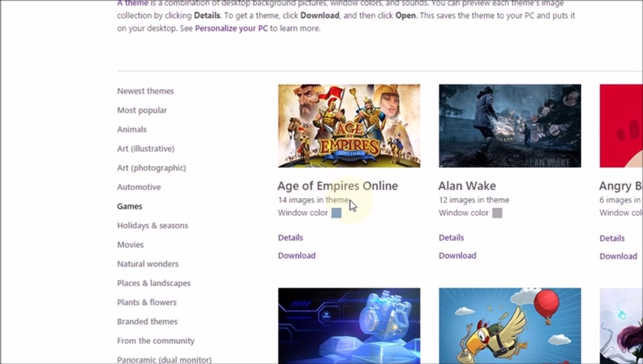Screen dimensions: 643x364
Task: Open Holidays & seasons category
Action: tap(153, 225)
